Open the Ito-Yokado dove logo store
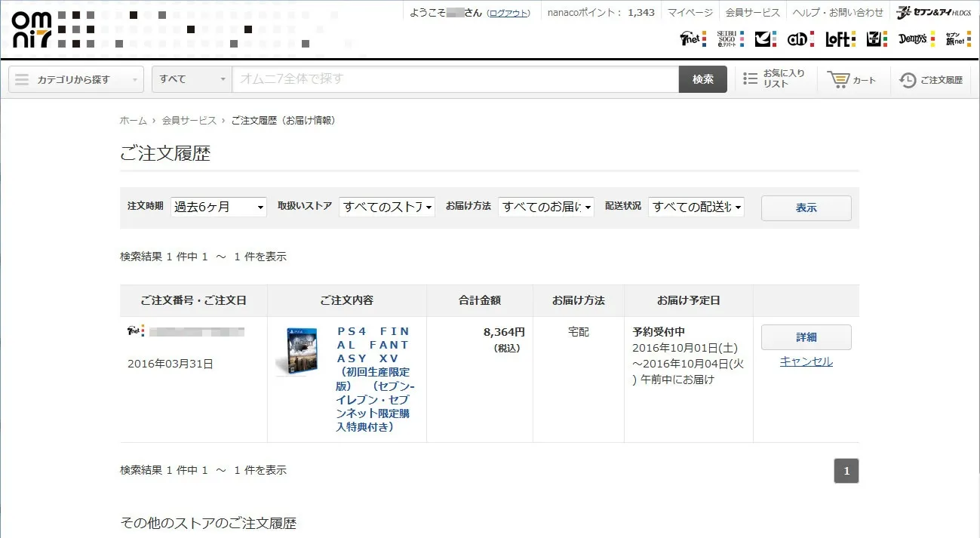The height and width of the screenshot is (538, 980). (x=765, y=38)
